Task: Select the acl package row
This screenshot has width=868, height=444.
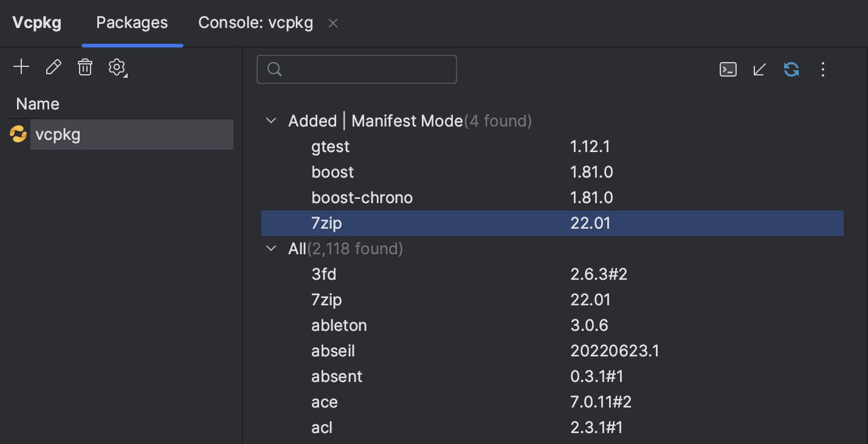Action: pos(553,428)
